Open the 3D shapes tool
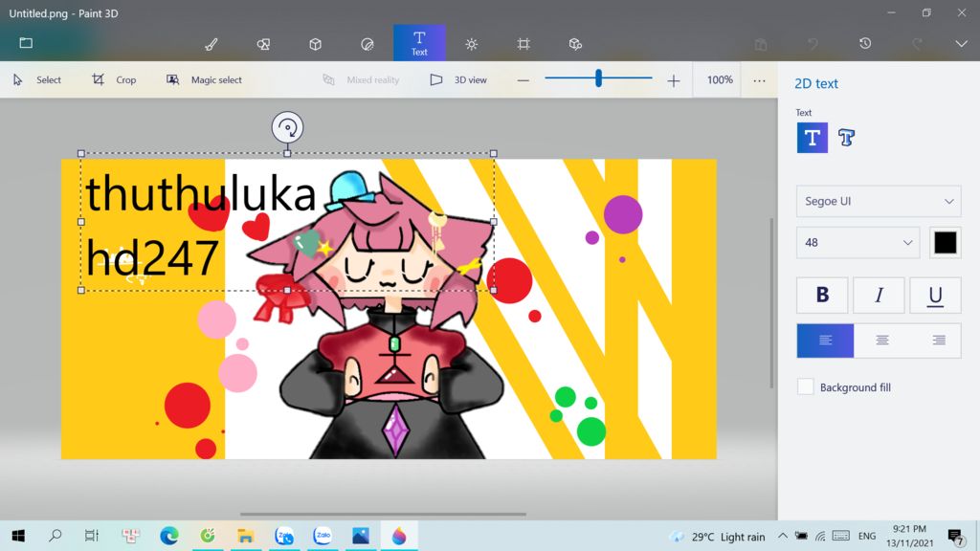The height and width of the screenshot is (551, 980). 315,44
